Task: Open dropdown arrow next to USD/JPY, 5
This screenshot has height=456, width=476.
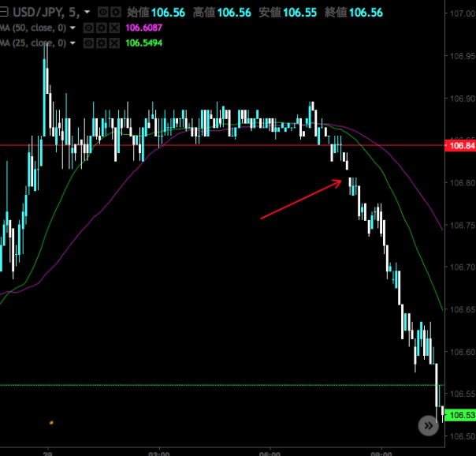Action: tap(87, 12)
